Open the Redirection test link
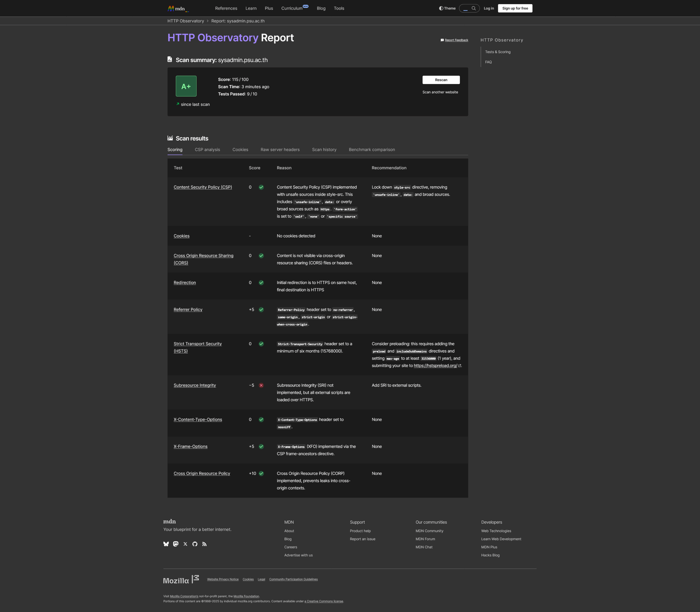This screenshot has width=700, height=612. pyautogui.click(x=185, y=283)
